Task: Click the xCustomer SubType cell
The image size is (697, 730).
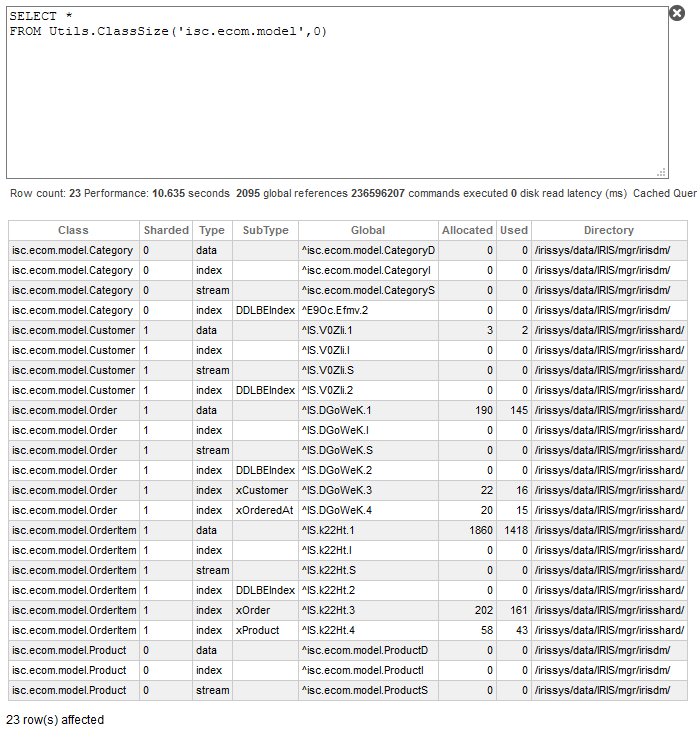Action: tap(261, 490)
